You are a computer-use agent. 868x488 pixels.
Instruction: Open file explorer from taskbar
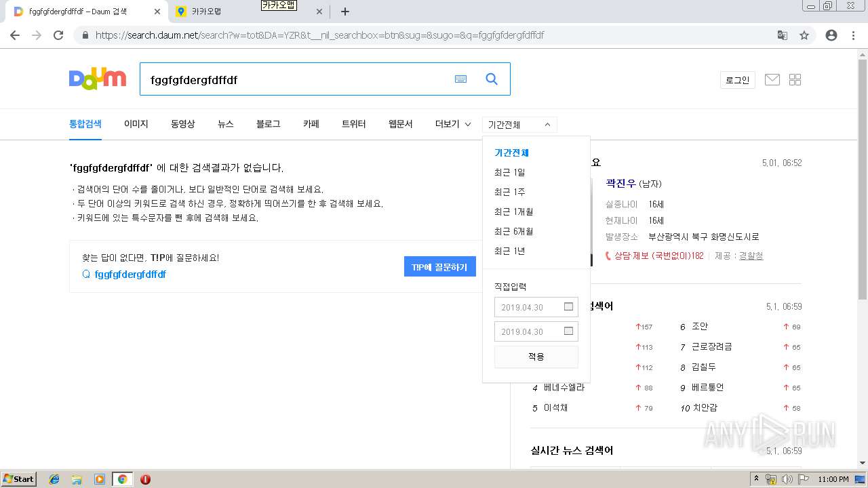77,479
